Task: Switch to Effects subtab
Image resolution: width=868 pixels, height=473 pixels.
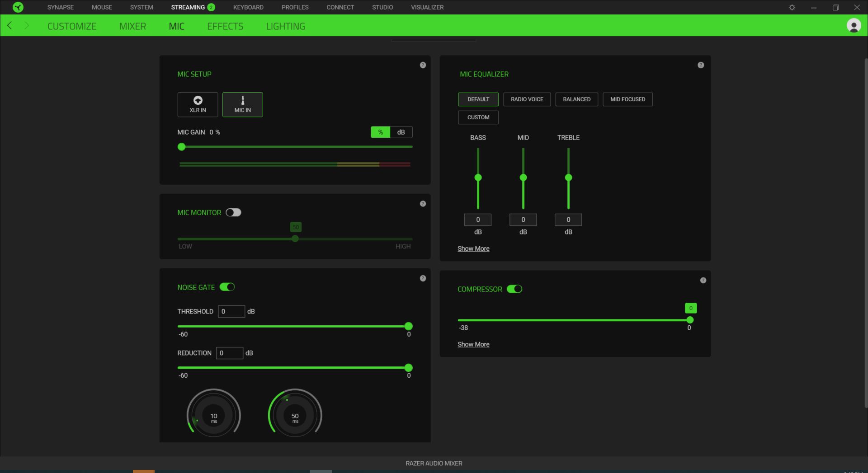Action: tap(225, 26)
